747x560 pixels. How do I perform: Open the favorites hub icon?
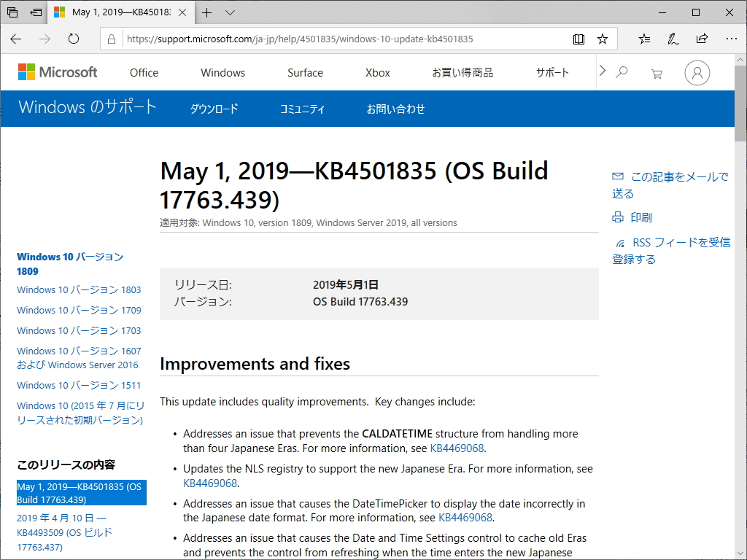(644, 39)
